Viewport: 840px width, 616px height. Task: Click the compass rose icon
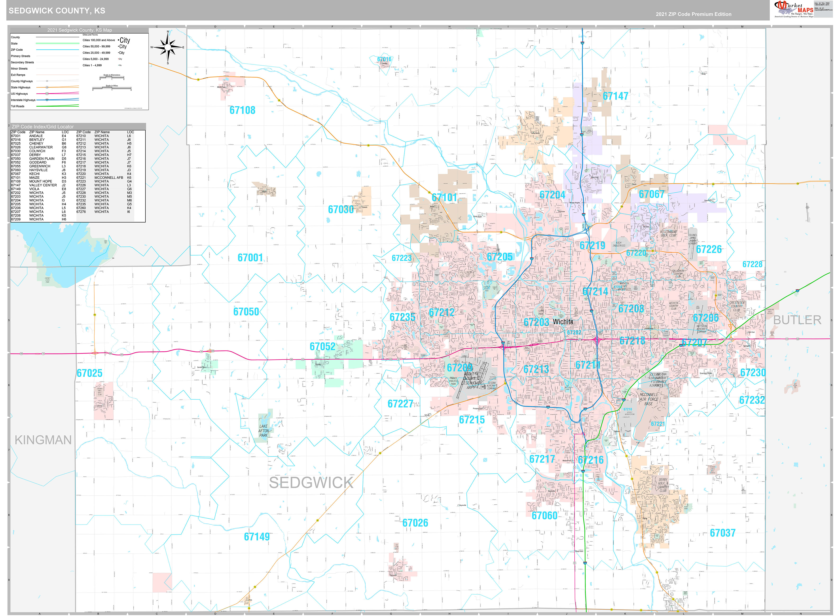click(x=168, y=47)
